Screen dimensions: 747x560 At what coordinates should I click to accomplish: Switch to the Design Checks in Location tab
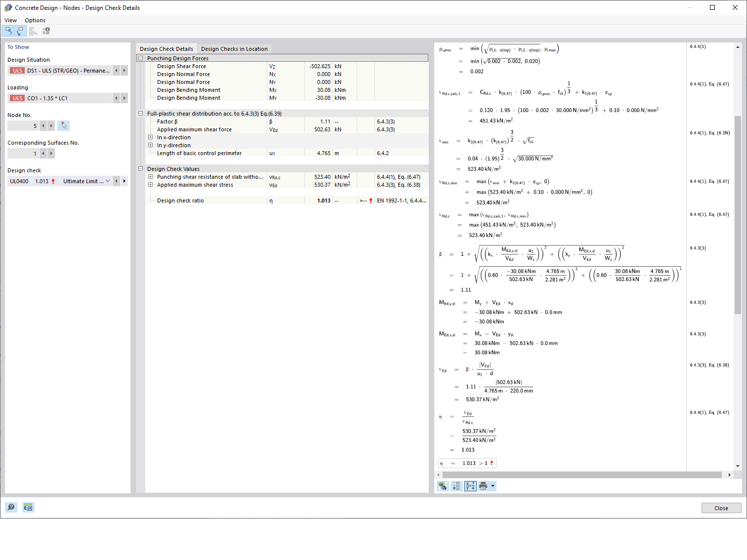click(235, 48)
